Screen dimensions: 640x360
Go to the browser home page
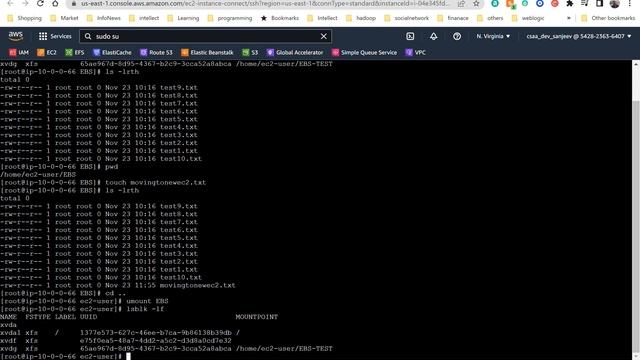(x=55, y=4)
